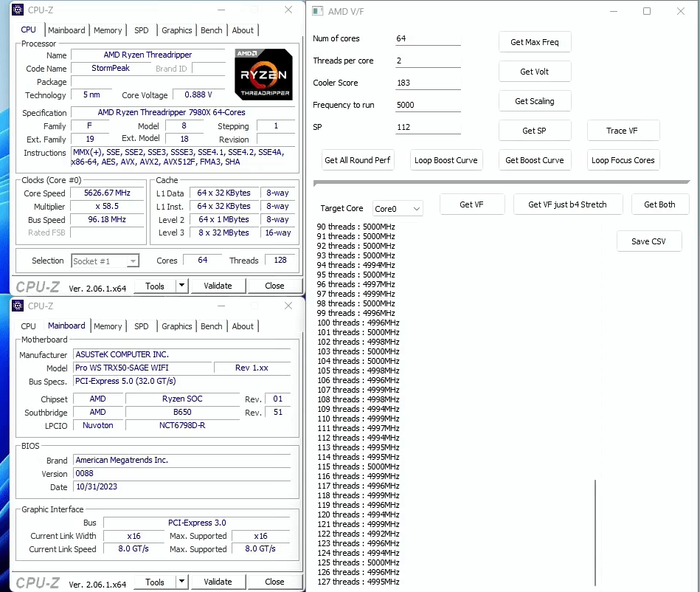Click the Pro WS TRX50-SAGE WIFI model field
Image resolution: width=700 pixels, height=592 pixels.
(x=142, y=368)
